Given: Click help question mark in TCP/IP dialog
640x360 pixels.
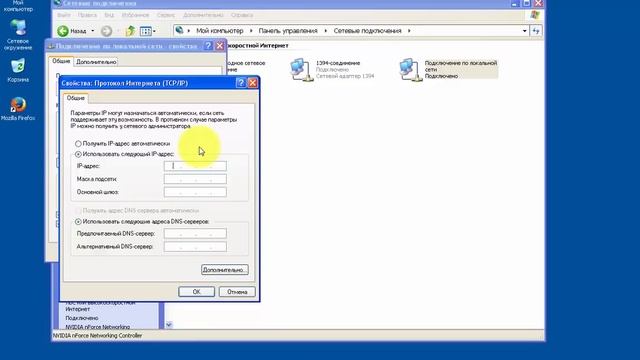Looking at the screenshot, I should coord(241,83).
